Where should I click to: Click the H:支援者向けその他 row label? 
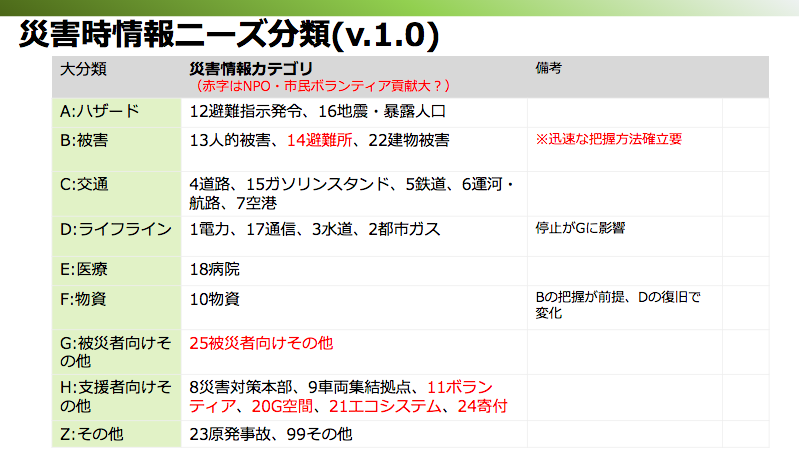click(115, 396)
